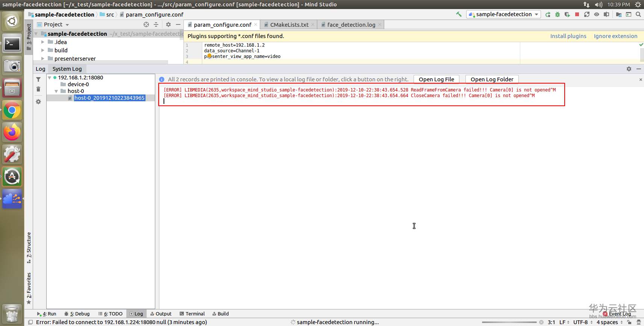Collapse the sample-facedetection root node
Viewport: 644px width, 326px height.
coord(36,34)
